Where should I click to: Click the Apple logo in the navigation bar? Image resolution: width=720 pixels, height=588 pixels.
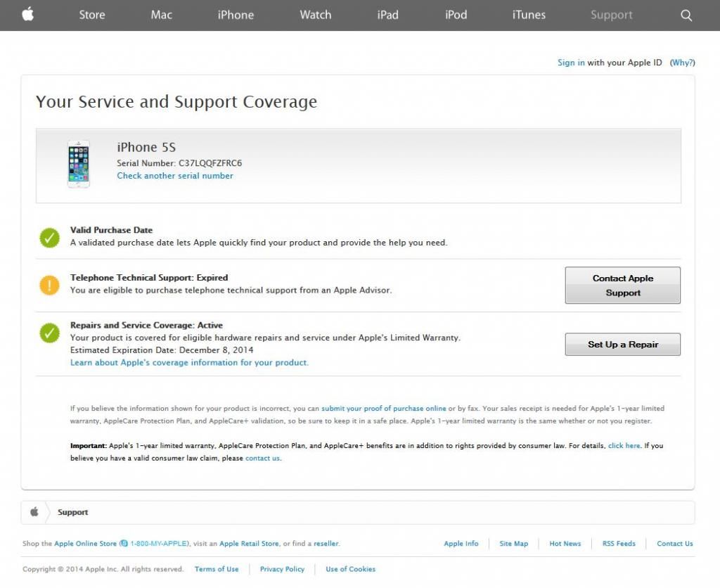tap(27, 15)
